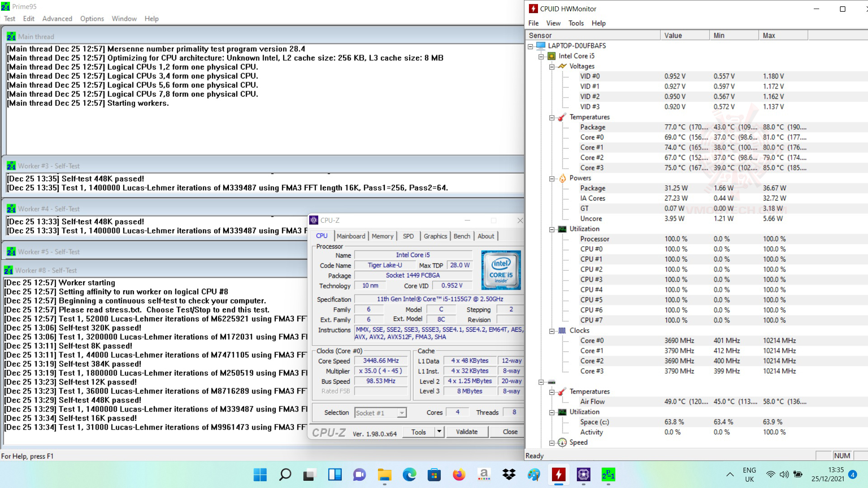868x488 pixels.
Task: Collapse the LAPTOP-D0UFBAFS root node
Action: [530, 46]
